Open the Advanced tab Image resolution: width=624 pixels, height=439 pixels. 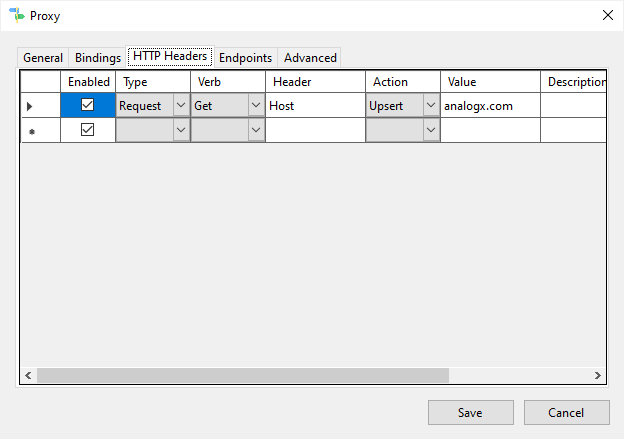click(x=310, y=58)
